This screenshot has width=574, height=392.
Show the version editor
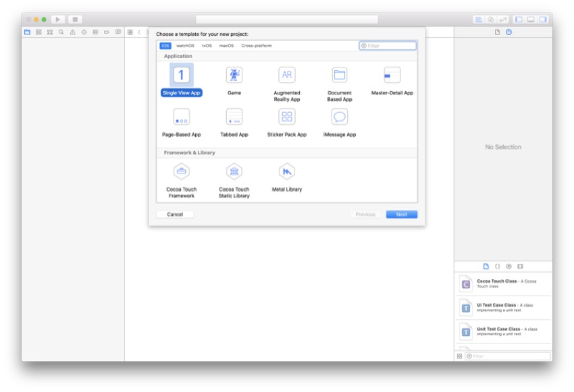[503, 20]
